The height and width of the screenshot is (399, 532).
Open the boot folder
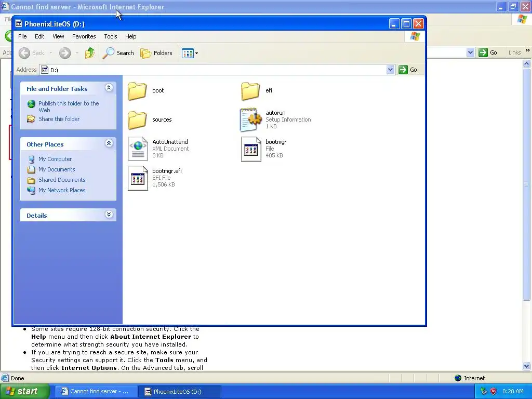137,91
